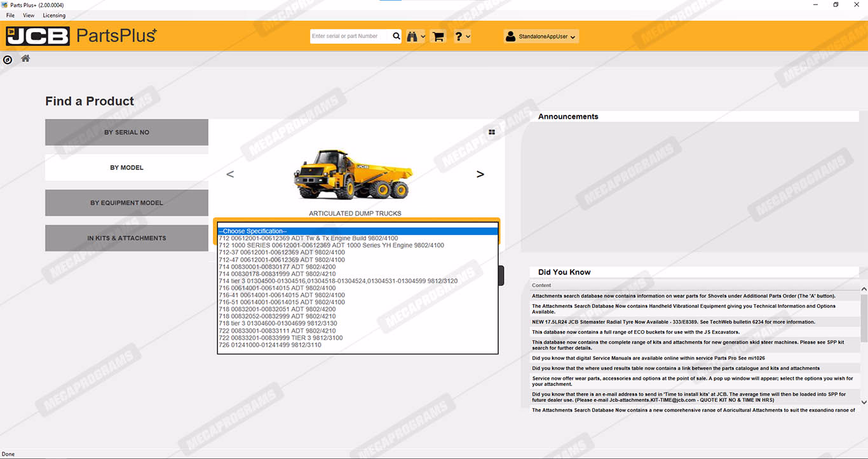Screen dimensions: 868x459
Task: Choose 718 00832052-00832999 ADT 9802/4210
Action: click(358, 316)
